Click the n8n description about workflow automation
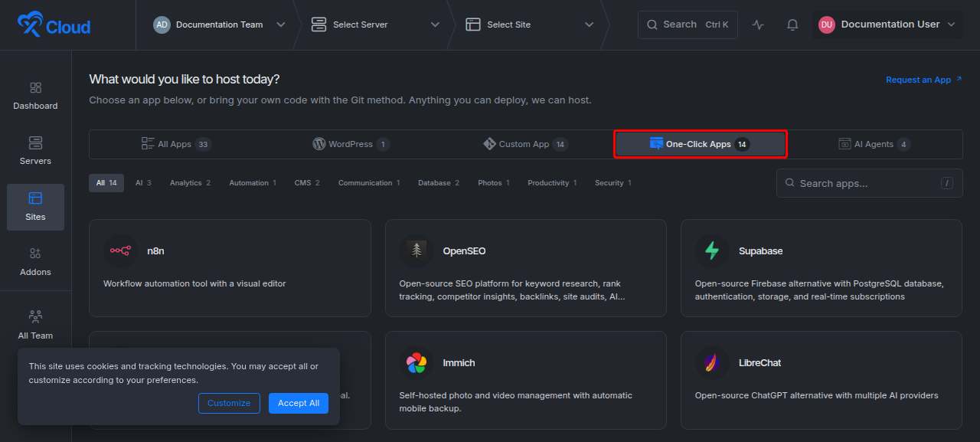Viewport: 980px width, 442px height. click(x=194, y=283)
